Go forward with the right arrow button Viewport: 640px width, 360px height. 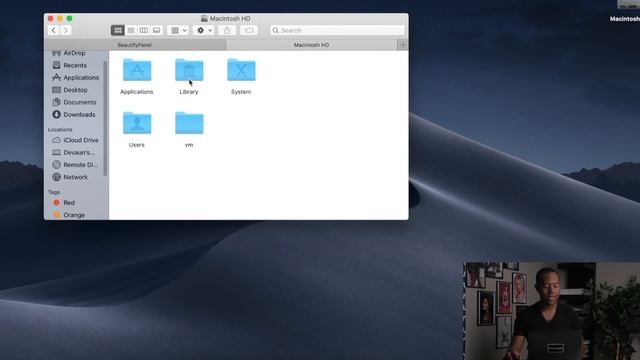click(66, 30)
